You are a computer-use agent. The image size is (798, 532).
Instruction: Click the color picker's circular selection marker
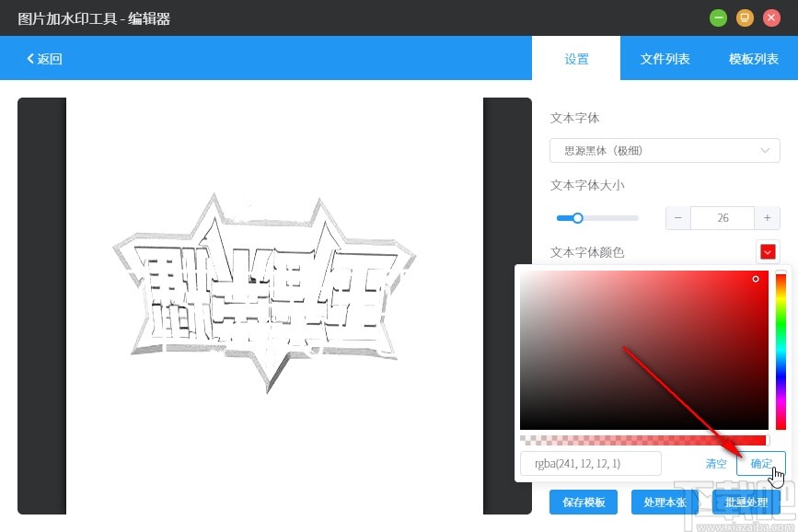(x=756, y=279)
